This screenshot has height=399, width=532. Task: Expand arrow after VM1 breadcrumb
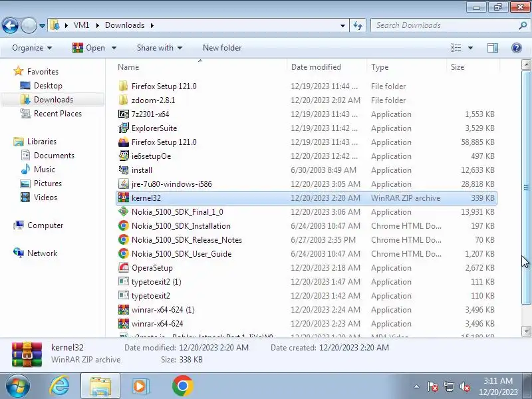(x=97, y=25)
